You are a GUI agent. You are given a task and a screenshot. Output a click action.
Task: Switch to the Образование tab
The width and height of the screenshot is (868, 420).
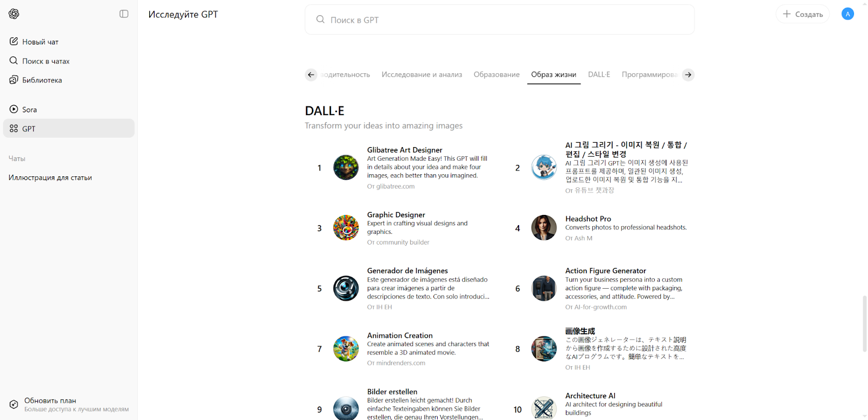coord(496,74)
